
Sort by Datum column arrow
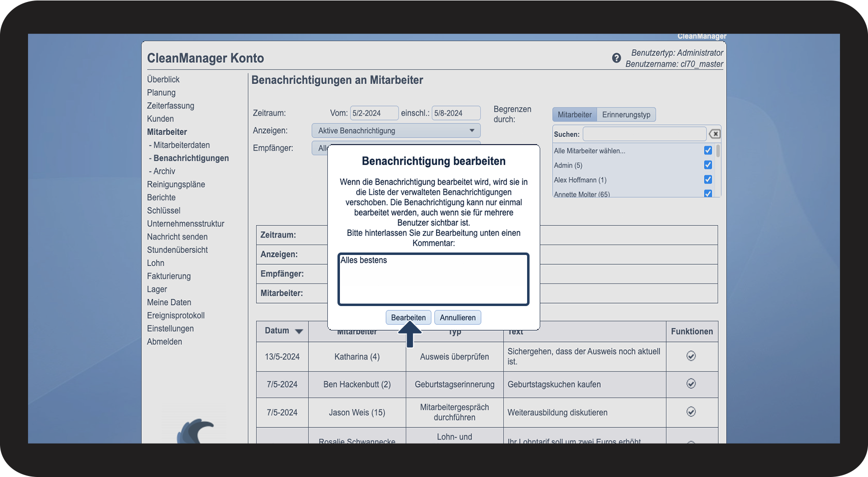(299, 332)
